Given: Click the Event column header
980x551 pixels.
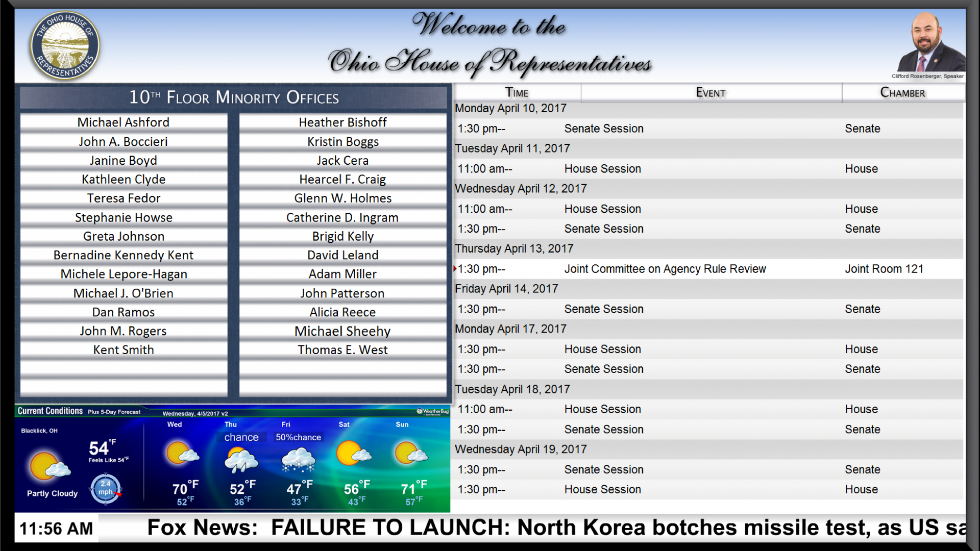Looking at the screenshot, I should [711, 92].
